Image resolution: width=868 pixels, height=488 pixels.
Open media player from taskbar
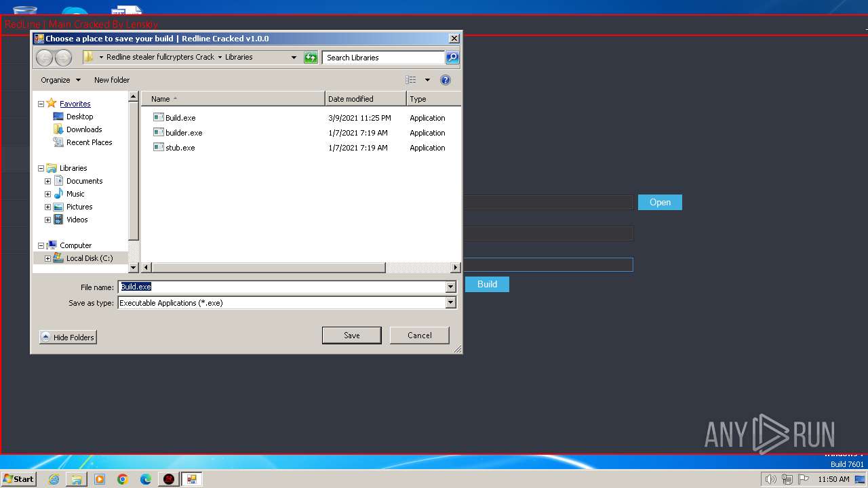[x=100, y=479]
